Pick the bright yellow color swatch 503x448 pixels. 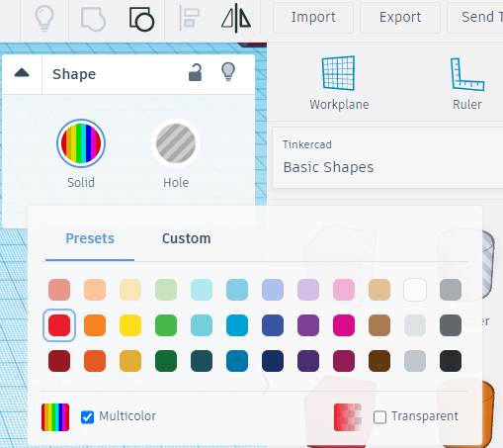(x=130, y=325)
